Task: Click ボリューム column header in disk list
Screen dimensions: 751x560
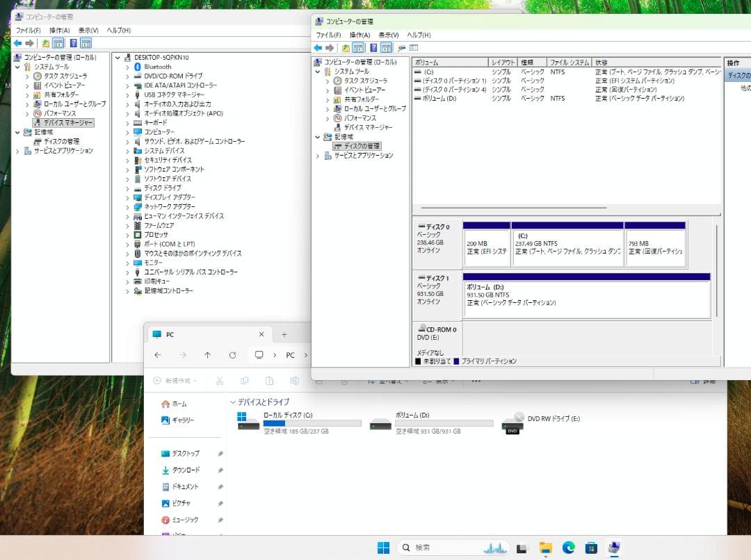Action: point(450,63)
